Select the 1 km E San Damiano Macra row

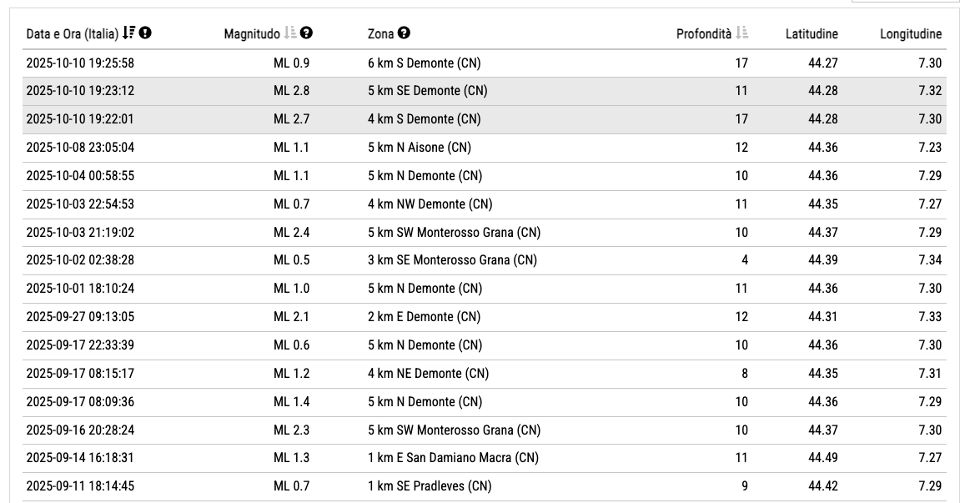pyautogui.click(x=453, y=458)
